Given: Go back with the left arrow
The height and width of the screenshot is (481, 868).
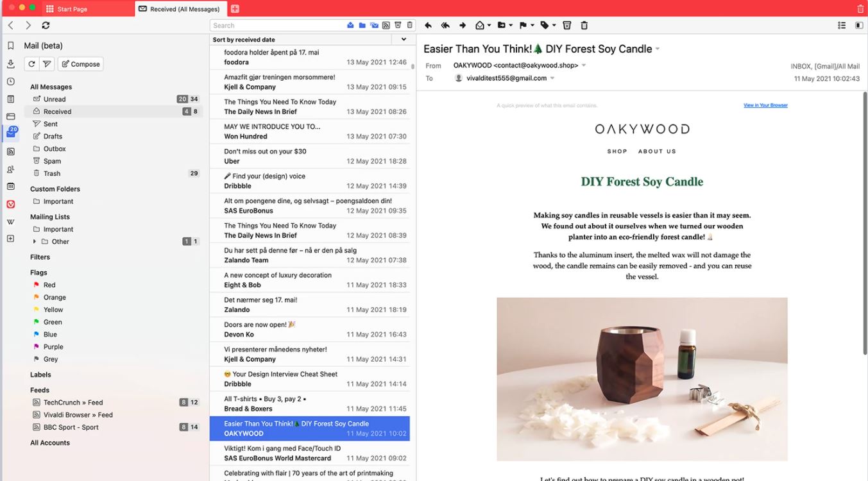Looking at the screenshot, I should point(11,26).
